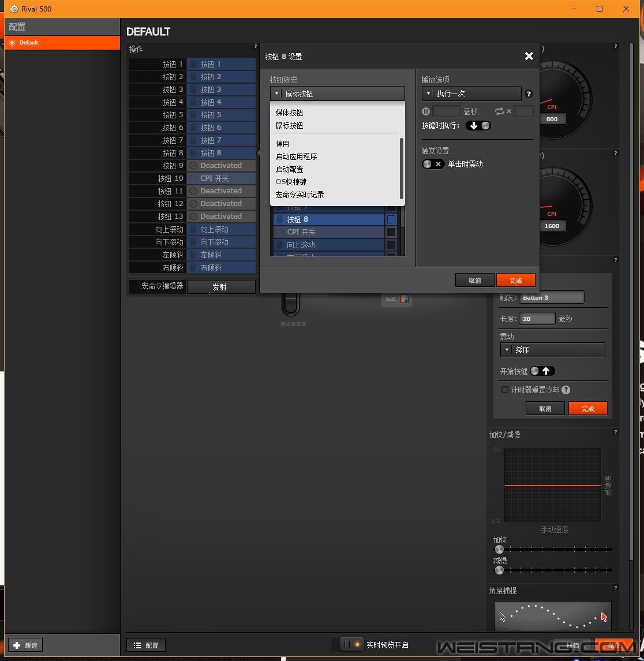Click deactivated icon in 按钮 13 row
This screenshot has height=661, width=644.
193,216
